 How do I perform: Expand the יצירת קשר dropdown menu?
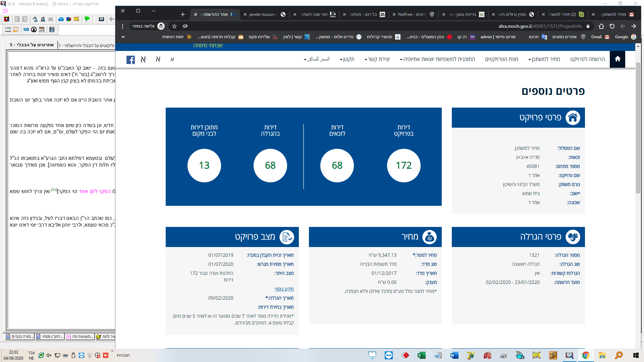pyautogui.click(x=377, y=59)
